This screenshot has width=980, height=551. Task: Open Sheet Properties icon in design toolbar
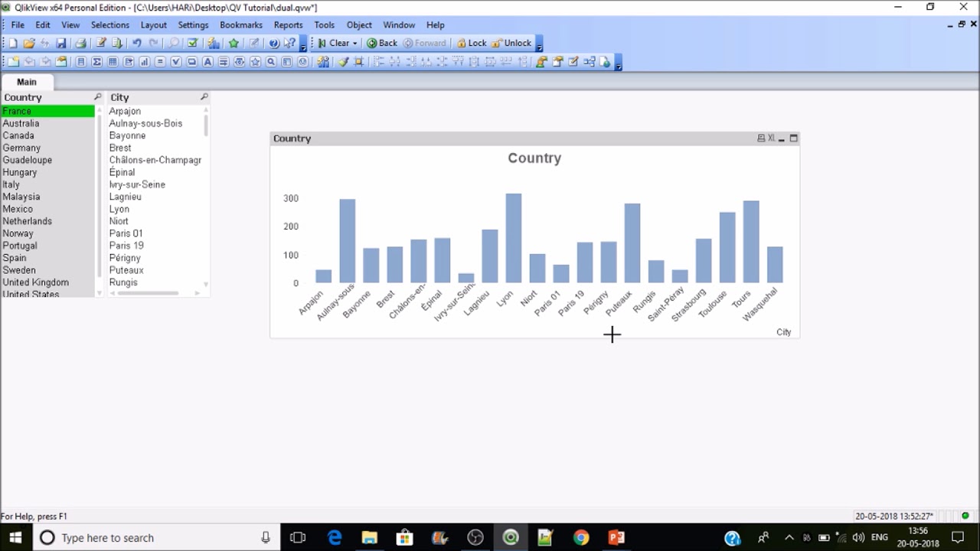tap(61, 62)
